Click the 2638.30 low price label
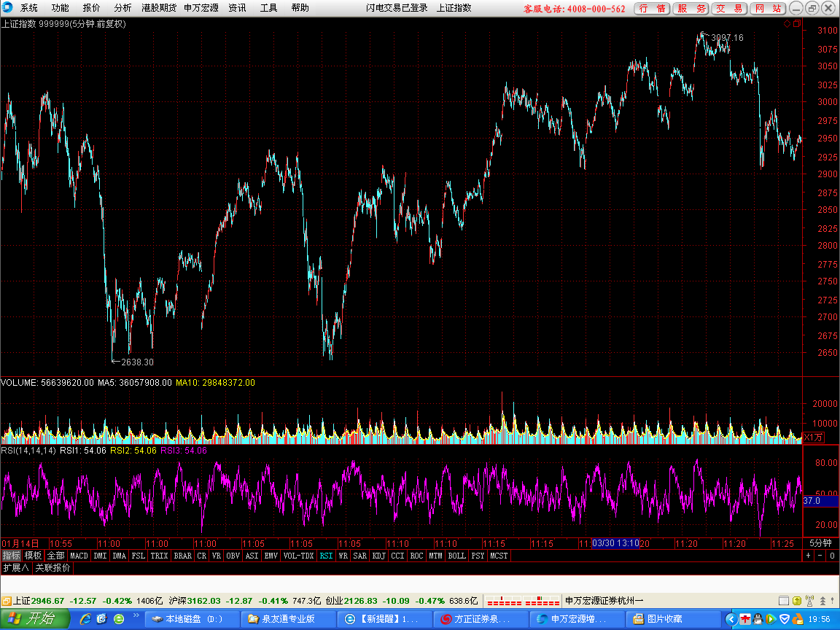840x630 pixels. coord(137,362)
